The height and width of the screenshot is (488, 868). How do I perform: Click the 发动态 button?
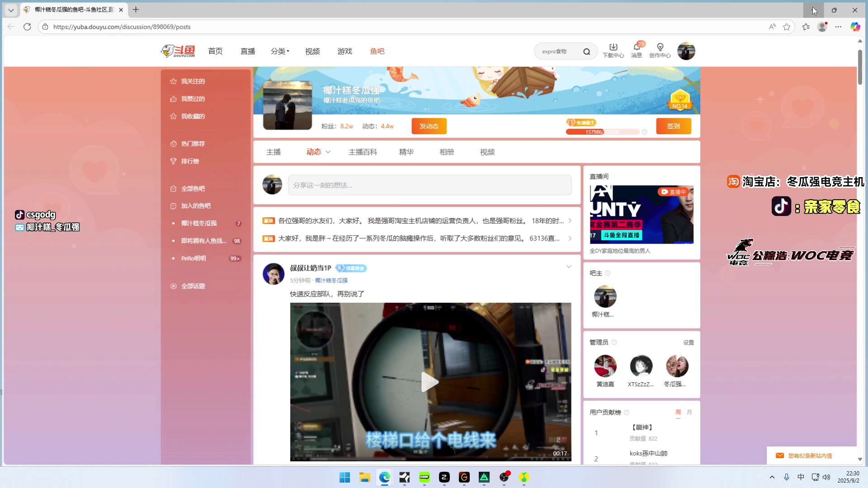tap(429, 126)
